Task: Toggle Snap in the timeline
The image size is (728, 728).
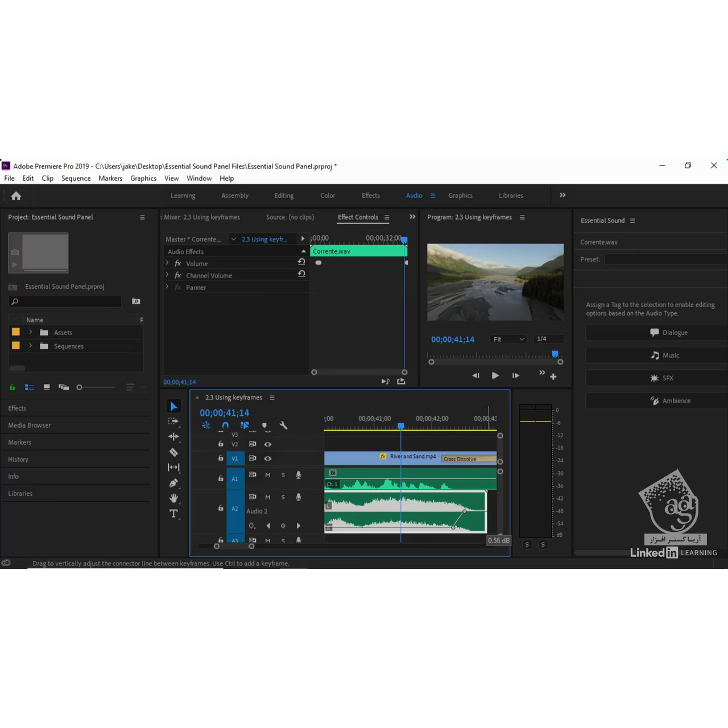Action: pos(225,425)
